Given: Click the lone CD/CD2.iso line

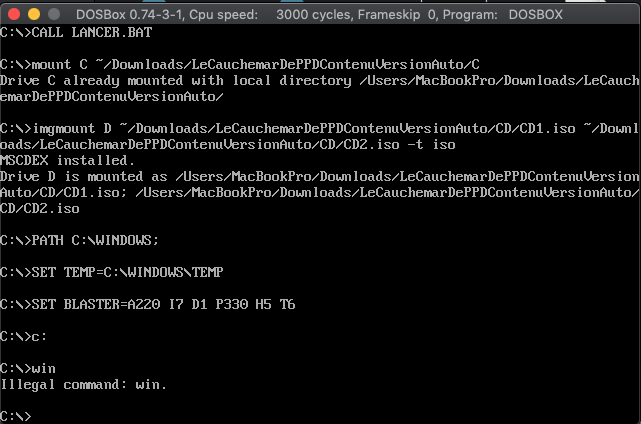Looking at the screenshot, I should [40, 209].
